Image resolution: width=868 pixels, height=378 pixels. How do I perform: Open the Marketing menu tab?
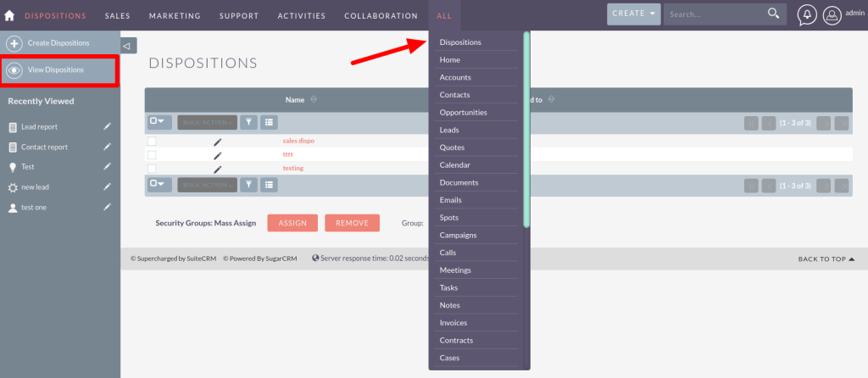coord(175,16)
